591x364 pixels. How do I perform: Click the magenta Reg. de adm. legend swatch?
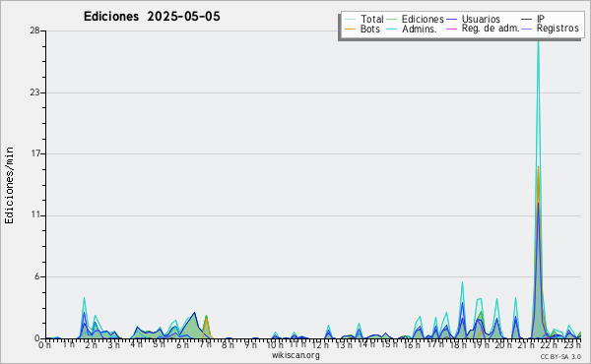451,29
